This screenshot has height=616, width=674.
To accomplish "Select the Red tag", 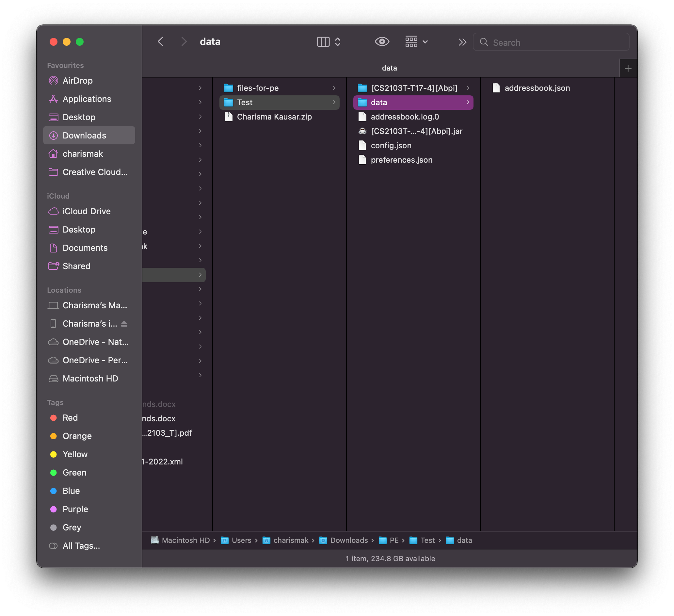I will coord(70,418).
